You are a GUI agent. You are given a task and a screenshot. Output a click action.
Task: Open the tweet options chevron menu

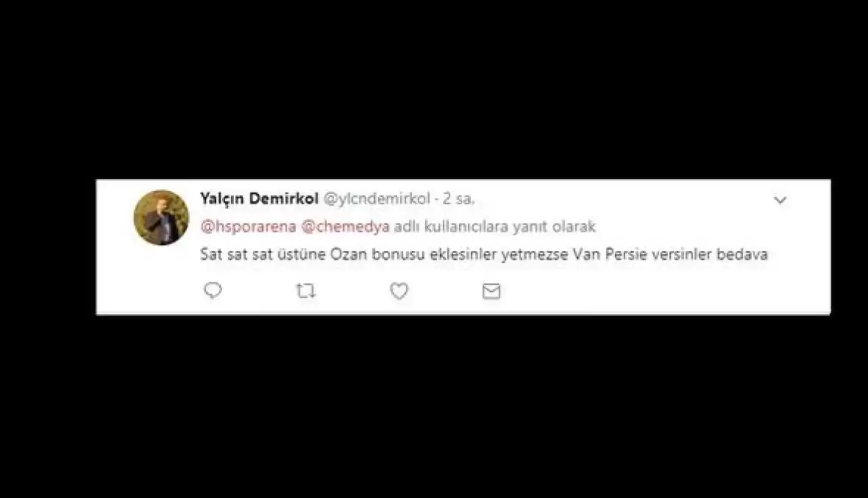tap(780, 200)
